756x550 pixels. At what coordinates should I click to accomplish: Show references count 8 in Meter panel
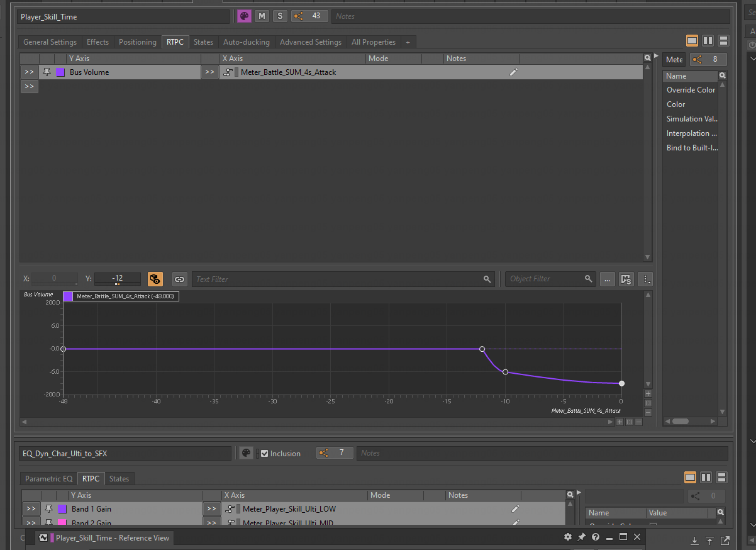click(708, 59)
